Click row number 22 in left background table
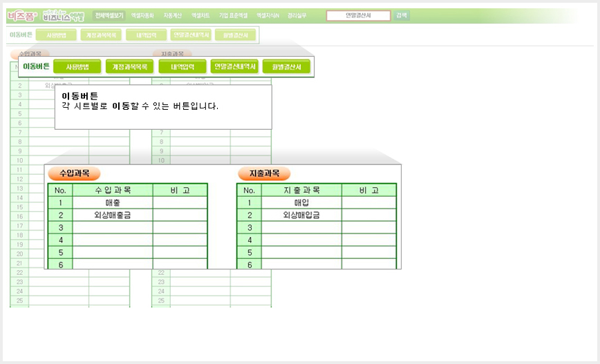 (x=19, y=273)
